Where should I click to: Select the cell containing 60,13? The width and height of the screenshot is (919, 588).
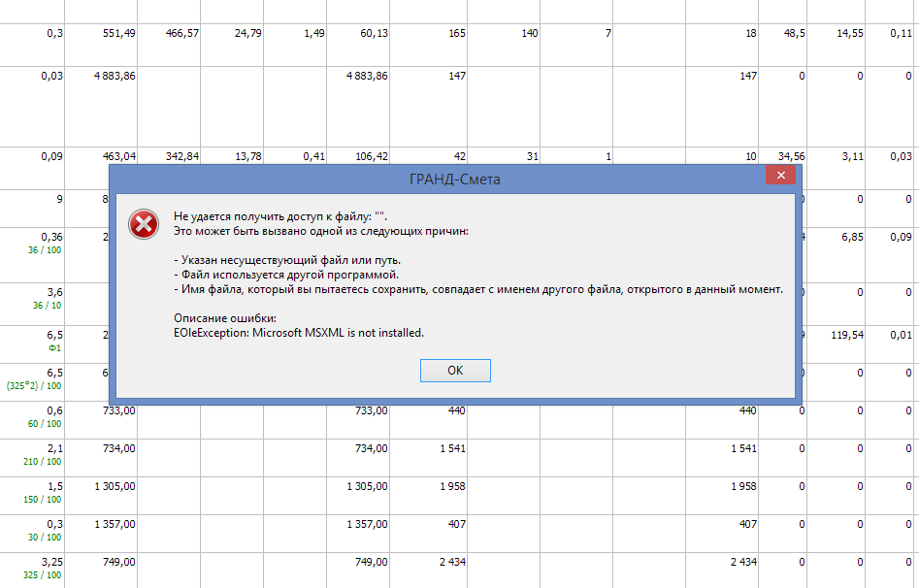359,33
